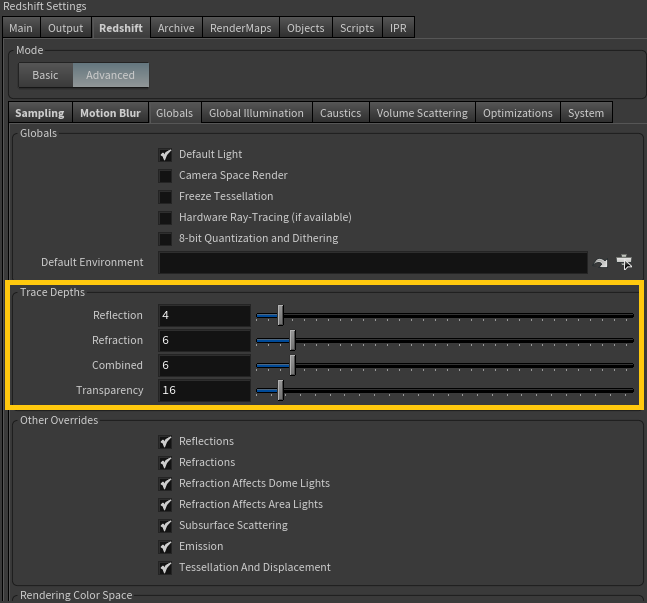Enable Camera Space Render
Screen dimensions: 647x603
(x=166, y=176)
